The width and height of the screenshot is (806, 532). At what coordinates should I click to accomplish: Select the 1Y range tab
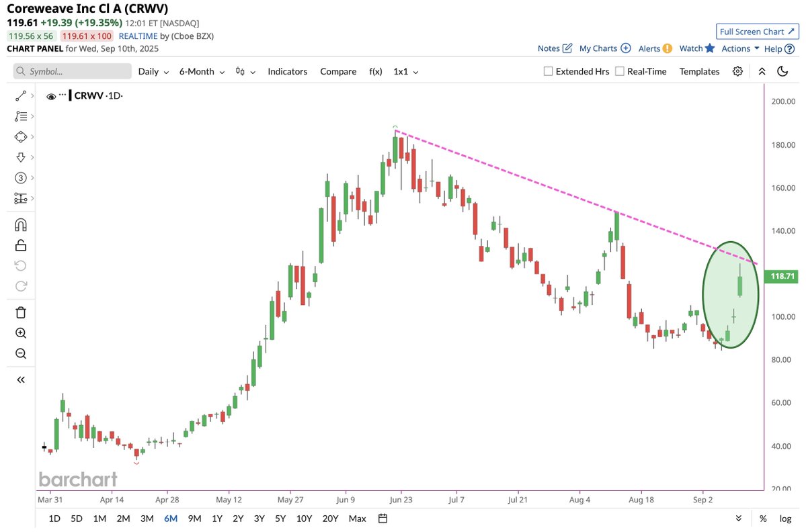[217, 518]
